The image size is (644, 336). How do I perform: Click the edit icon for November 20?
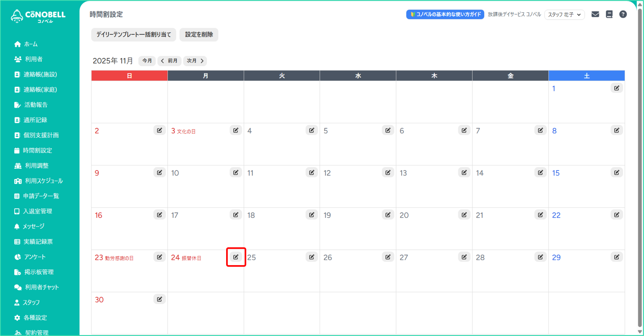pos(464,215)
